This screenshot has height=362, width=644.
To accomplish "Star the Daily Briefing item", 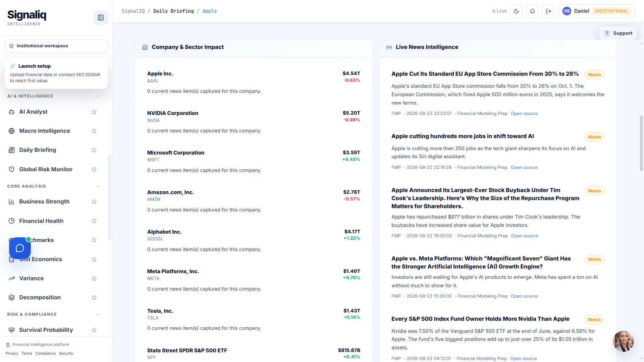I will point(94,150).
